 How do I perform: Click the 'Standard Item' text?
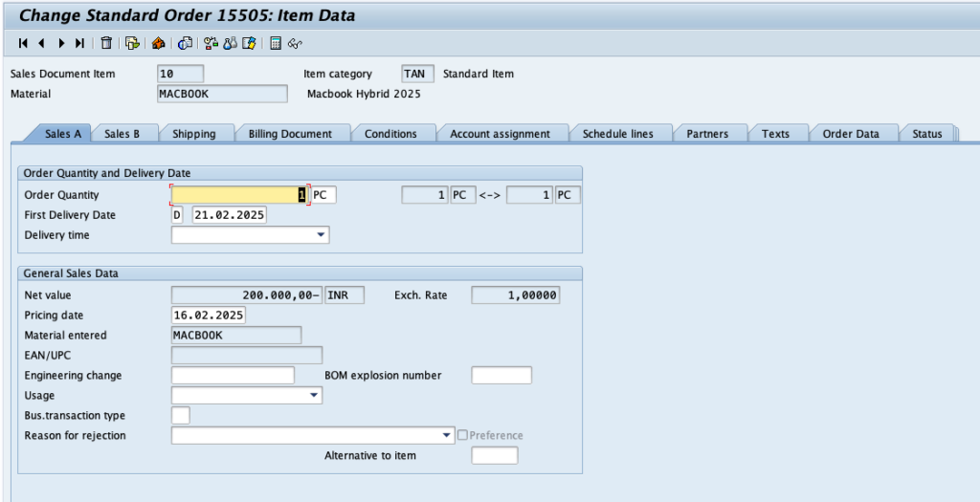479,73
